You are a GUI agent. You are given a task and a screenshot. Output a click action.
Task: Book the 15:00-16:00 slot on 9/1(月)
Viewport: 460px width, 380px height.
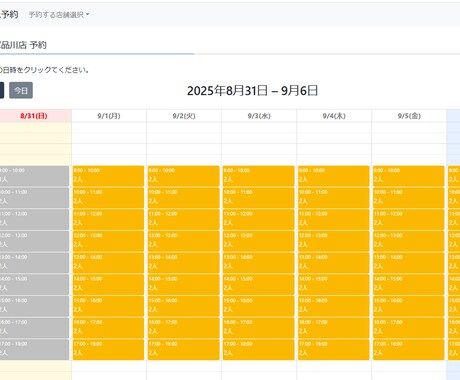[108, 306]
